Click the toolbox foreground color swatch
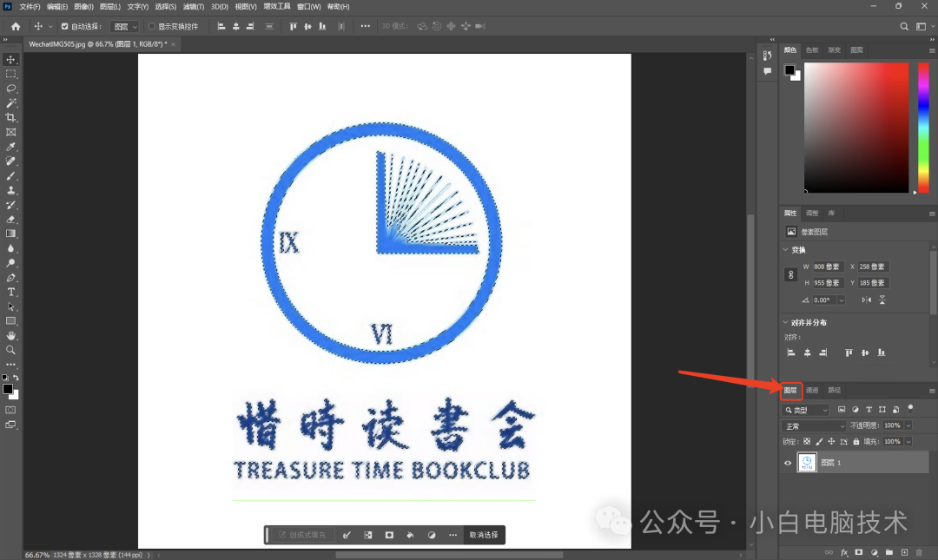938x560 pixels. pyautogui.click(x=8, y=389)
